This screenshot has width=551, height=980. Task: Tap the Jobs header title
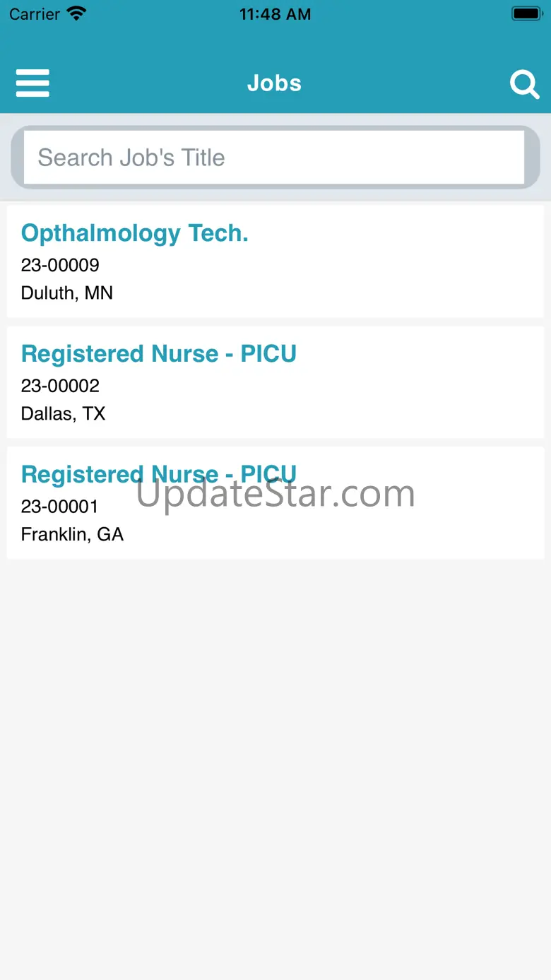[275, 83]
